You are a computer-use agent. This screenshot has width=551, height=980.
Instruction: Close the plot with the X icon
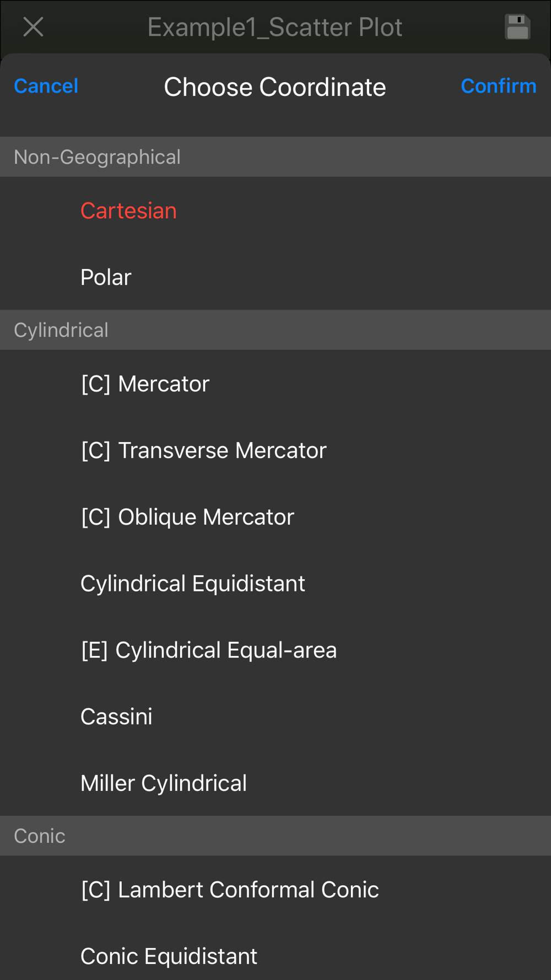click(33, 26)
